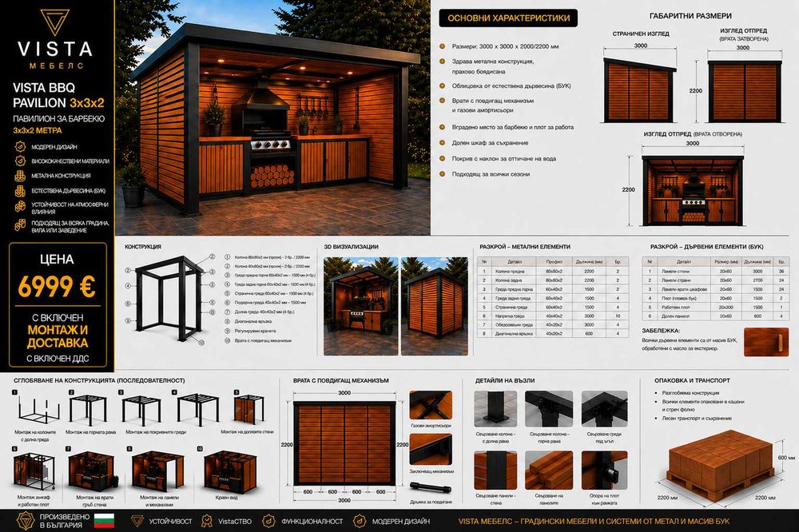Open the "Свързване греди под ъгъл" node image
The image size is (799, 532).
[x=604, y=409]
